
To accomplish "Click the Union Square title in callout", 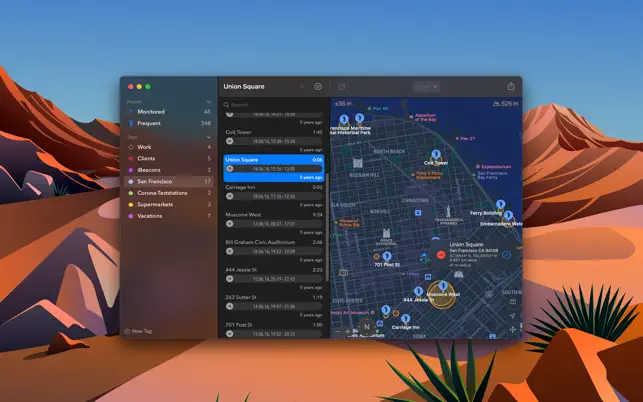I will pos(466,244).
